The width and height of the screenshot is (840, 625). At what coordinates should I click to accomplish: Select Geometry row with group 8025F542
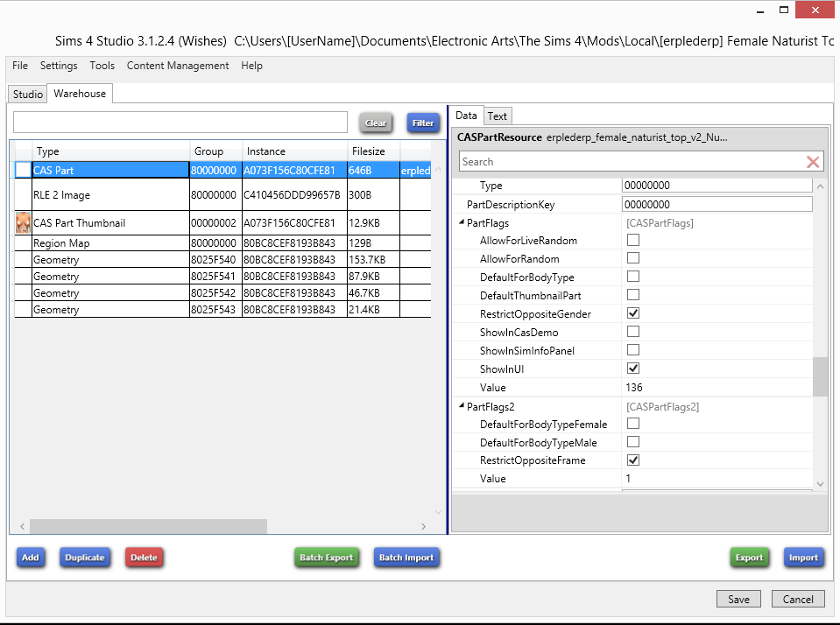point(222,293)
